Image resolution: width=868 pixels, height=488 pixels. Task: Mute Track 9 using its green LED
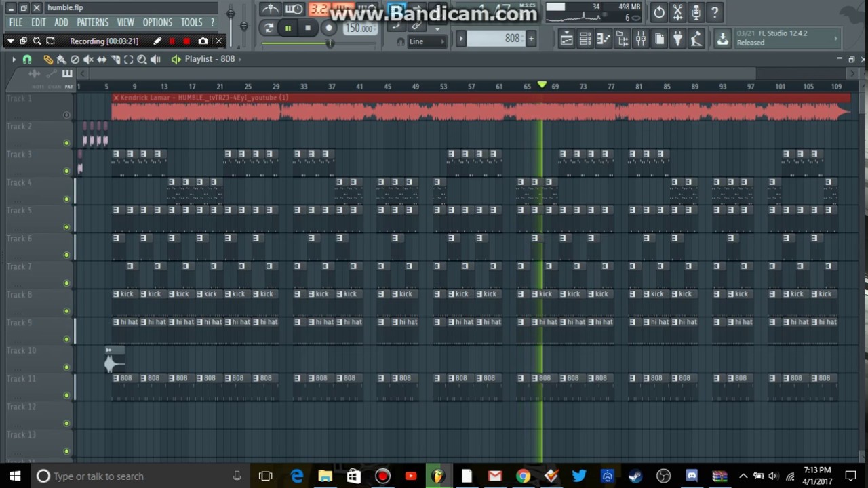tap(66, 339)
